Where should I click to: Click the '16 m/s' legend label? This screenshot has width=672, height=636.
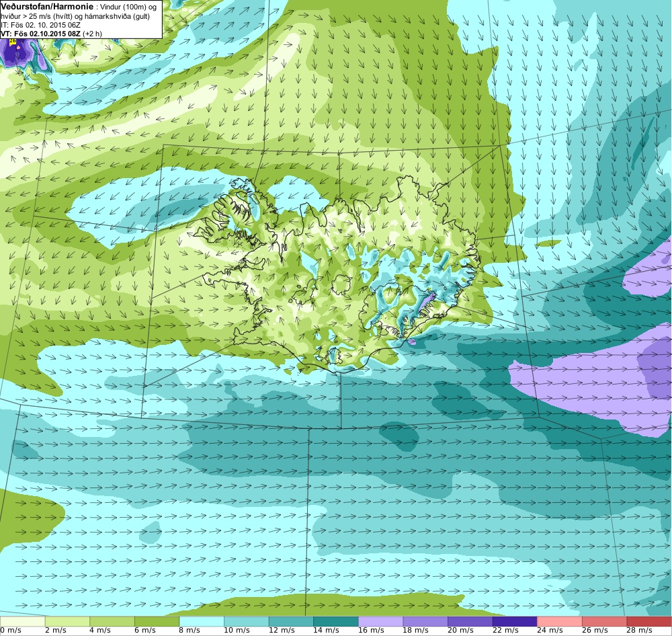pos(371,631)
